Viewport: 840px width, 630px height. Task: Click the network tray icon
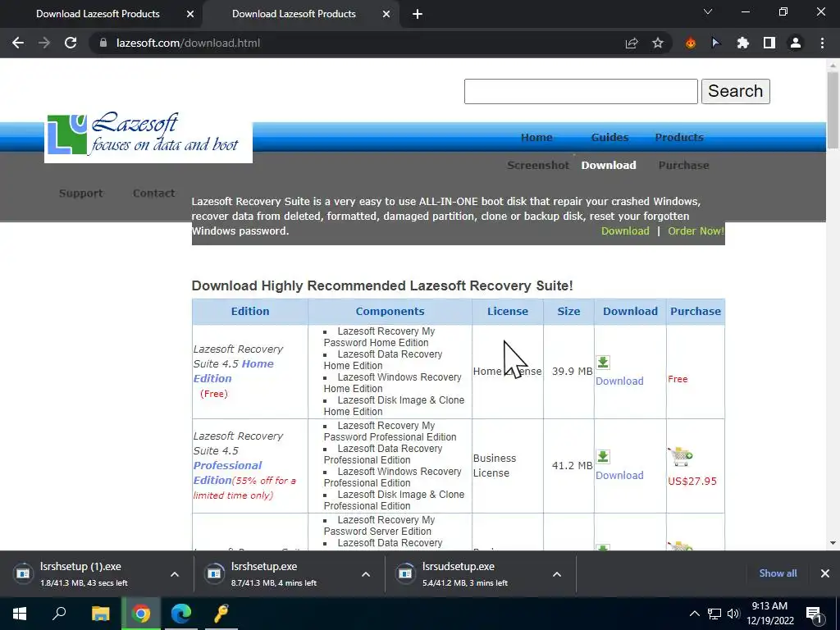714,614
